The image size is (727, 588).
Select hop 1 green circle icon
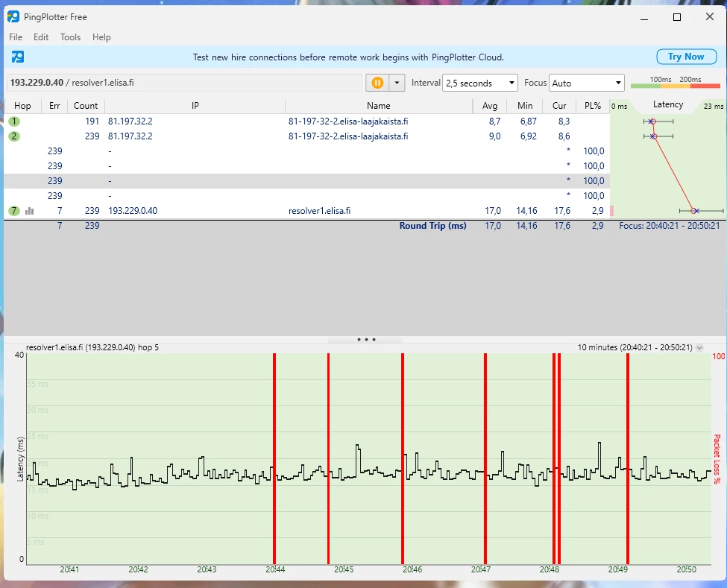(x=14, y=121)
